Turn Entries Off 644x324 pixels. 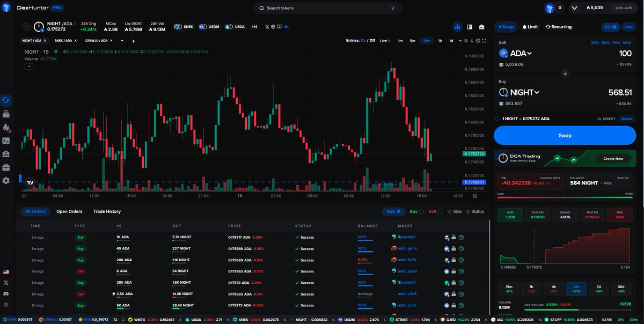pos(372,40)
